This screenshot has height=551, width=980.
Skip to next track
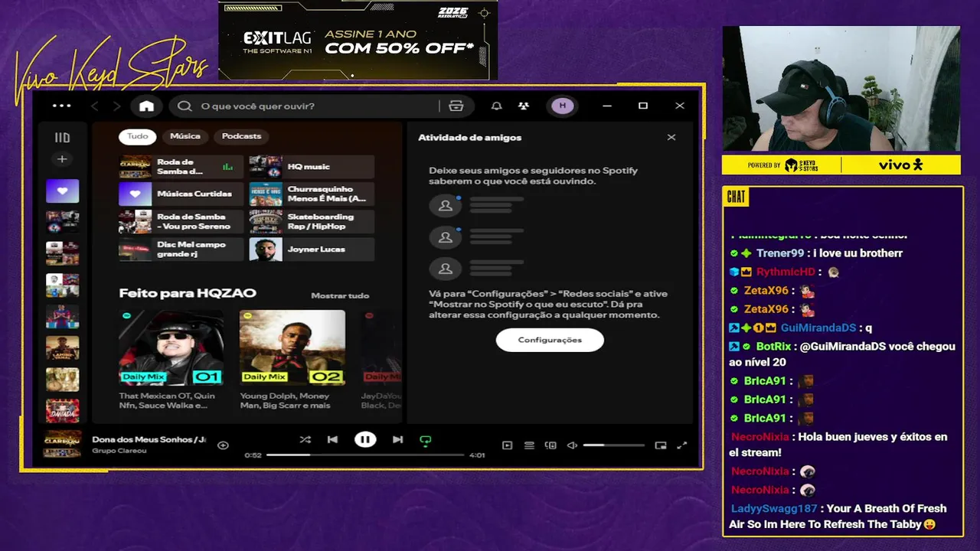(397, 440)
